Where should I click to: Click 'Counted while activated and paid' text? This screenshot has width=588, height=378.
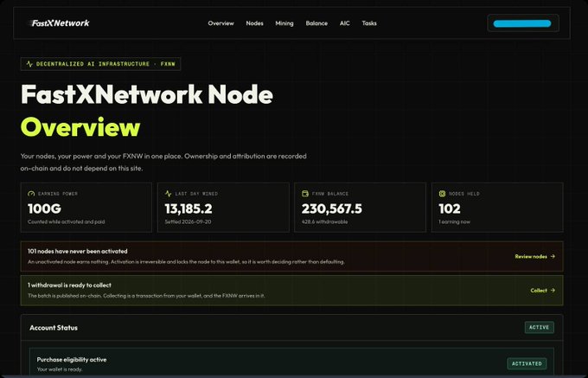[x=67, y=222]
